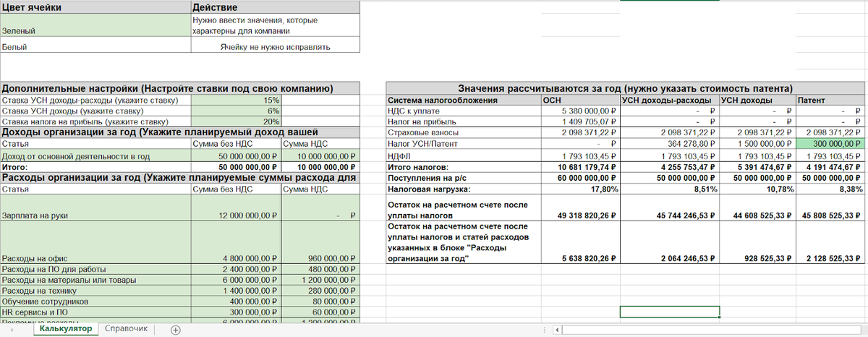The height and width of the screenshot is (337, 868).
Task: Switch to the Калькулятор sheet tab
Action: pos(67,329)
